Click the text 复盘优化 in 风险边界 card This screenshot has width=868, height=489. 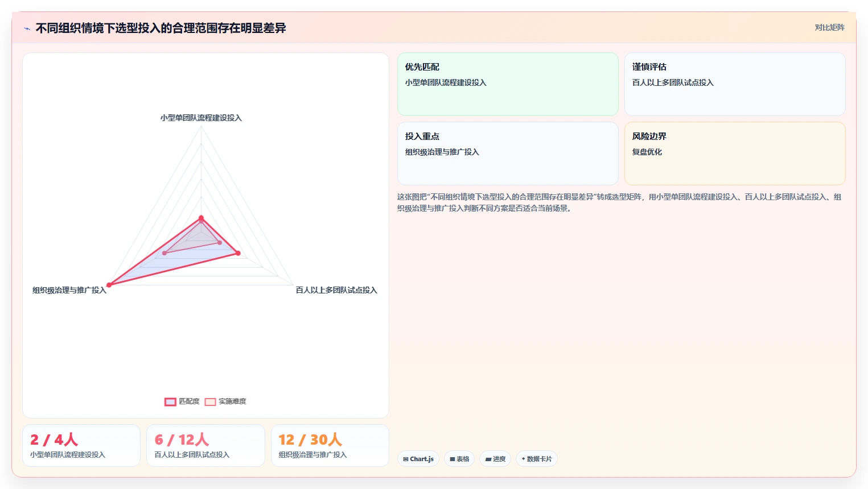point(647,152)
